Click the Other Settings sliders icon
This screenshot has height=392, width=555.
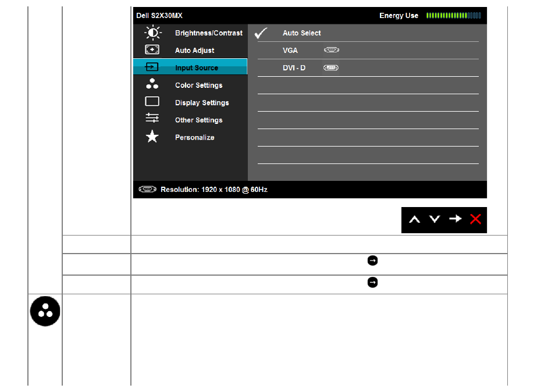tap(152, 118)
